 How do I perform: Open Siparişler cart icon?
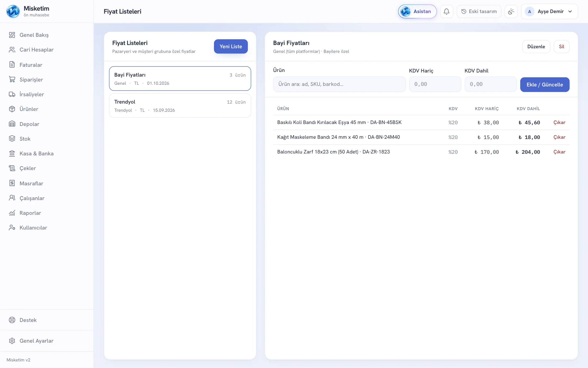pyautogui.click(x=12, y=79)
